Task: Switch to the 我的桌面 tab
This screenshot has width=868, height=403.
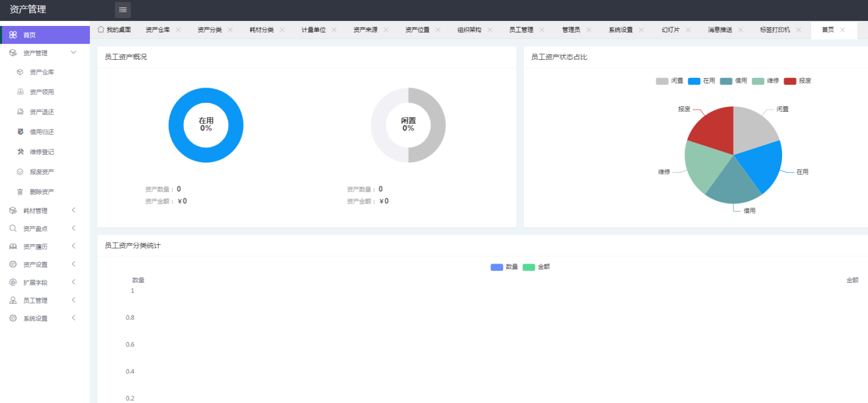Action: (115, 29)
